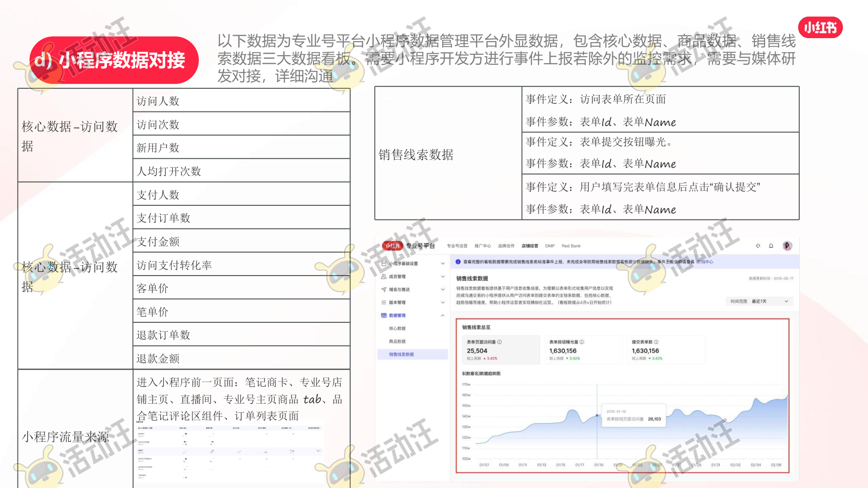
Task: Click the 版本管理 list icon
Action: pos(384,303)
